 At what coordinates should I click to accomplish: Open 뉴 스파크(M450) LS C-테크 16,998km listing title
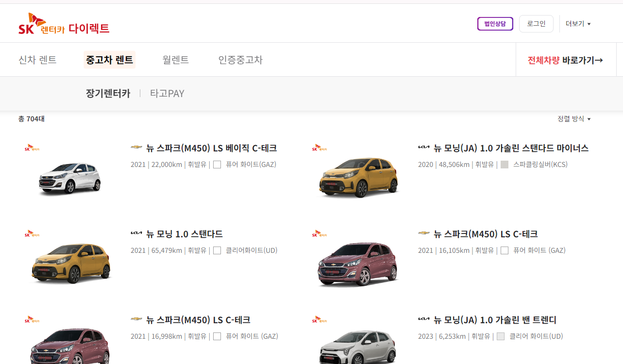pyautogui.click(x=198, y=319)
